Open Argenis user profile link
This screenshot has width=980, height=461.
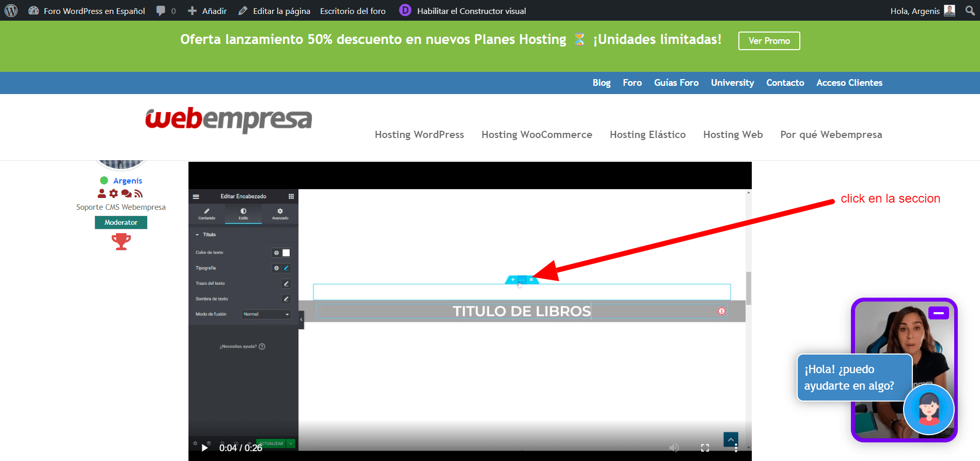click(x=128, y=180)
